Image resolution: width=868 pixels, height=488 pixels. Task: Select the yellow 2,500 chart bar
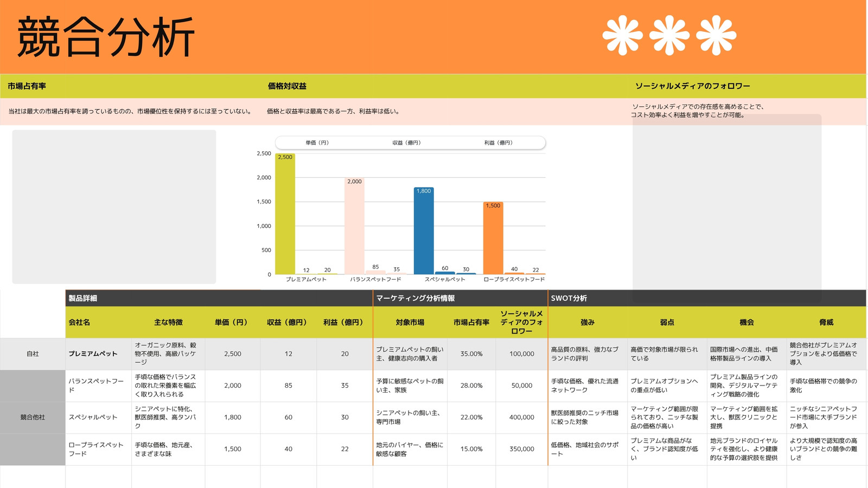coord(285,214)
